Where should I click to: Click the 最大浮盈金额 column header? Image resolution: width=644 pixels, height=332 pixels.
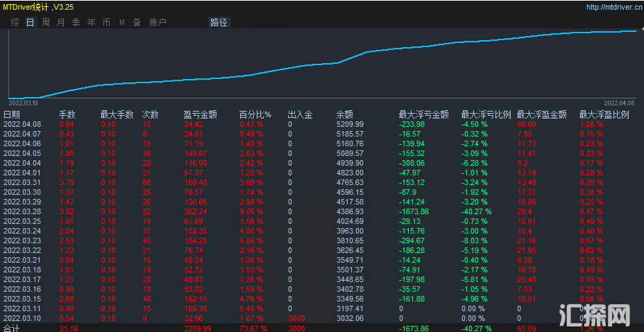click(542, 114)
